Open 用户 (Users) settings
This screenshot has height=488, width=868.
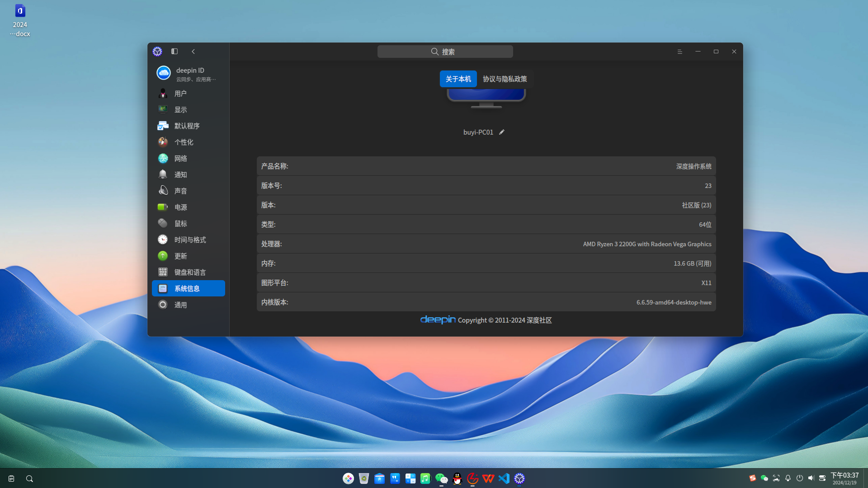tap(189, 94)
